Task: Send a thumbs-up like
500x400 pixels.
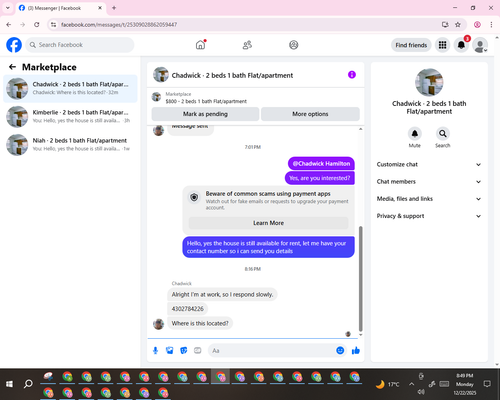Action: click(356, 350)
